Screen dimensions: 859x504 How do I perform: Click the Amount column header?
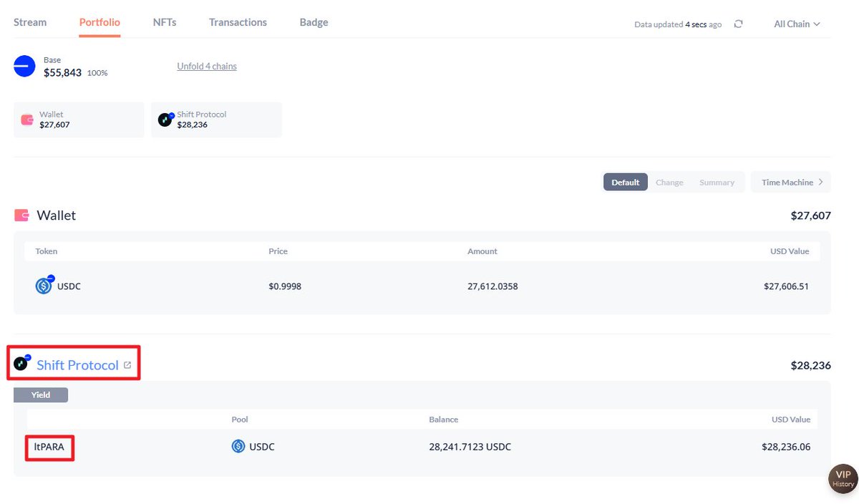coord(482,251)
